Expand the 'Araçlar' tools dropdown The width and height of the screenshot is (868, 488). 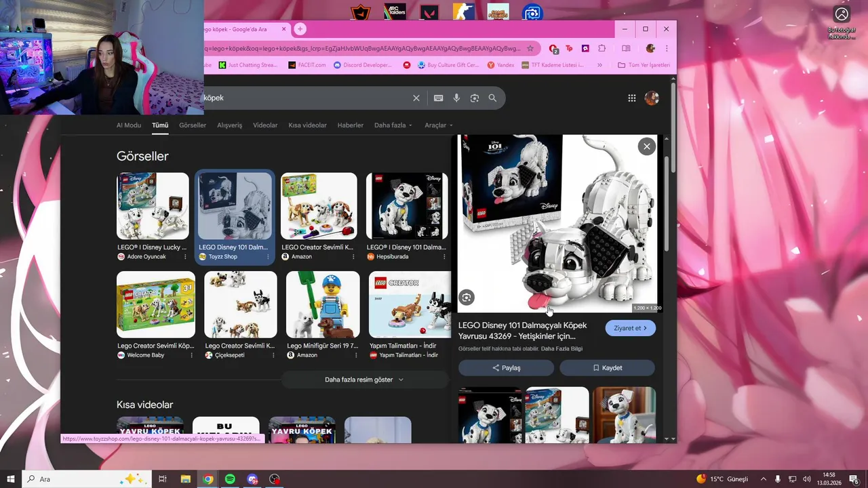point(439,125)
